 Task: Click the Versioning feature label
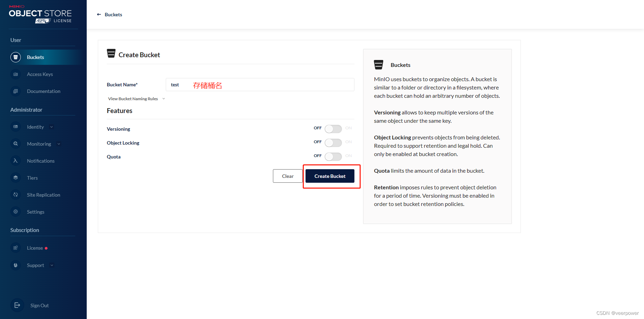click(118, 129)
